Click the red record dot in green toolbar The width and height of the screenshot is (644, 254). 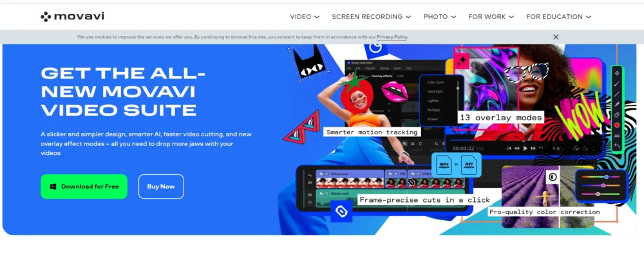click(x=617, y=125)
